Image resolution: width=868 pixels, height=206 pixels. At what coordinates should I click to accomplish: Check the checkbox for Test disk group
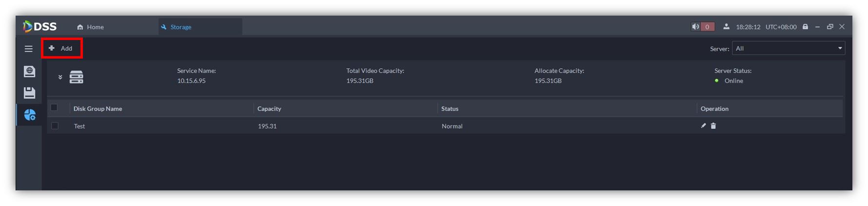click(x=55, y=126)
